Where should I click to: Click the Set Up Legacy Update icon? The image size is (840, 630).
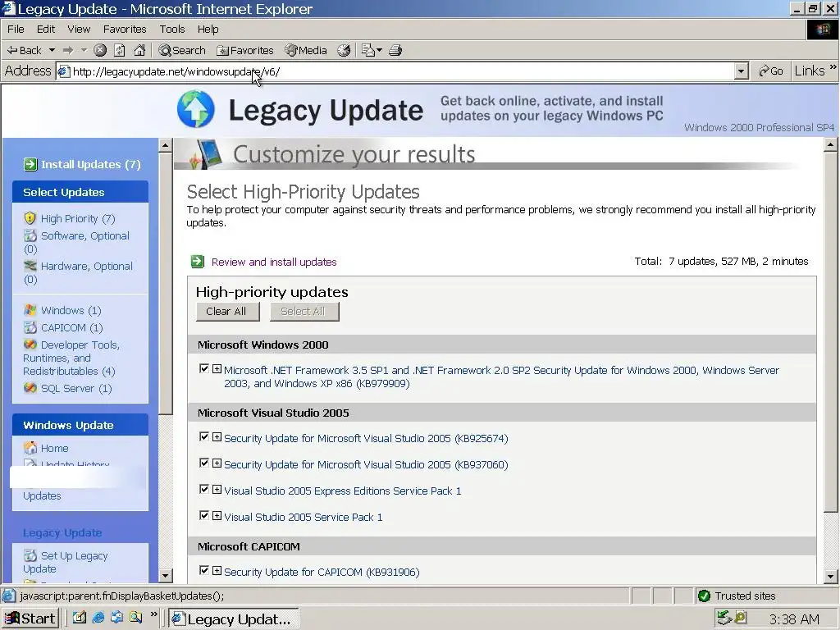30,555
